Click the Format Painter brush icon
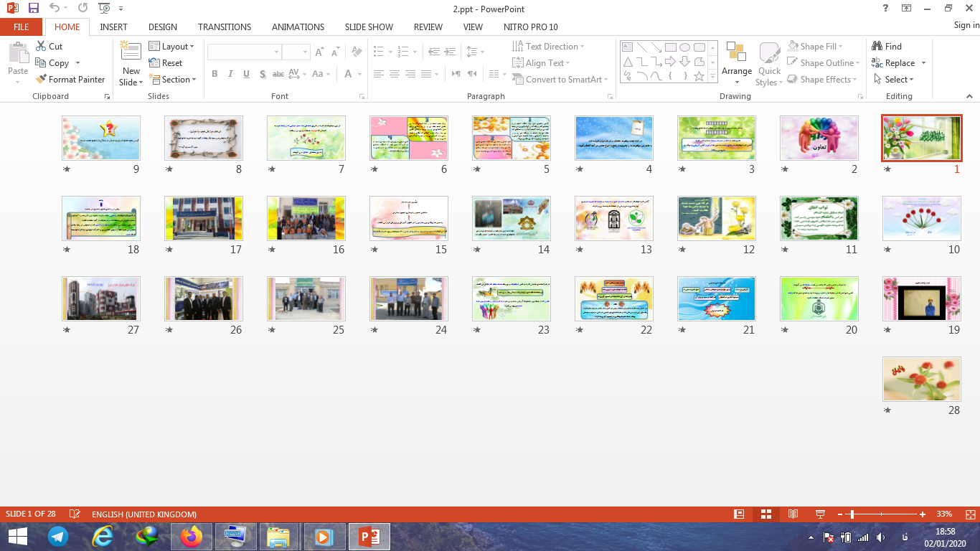The image size is (980, 551). (x=41, y=80)
